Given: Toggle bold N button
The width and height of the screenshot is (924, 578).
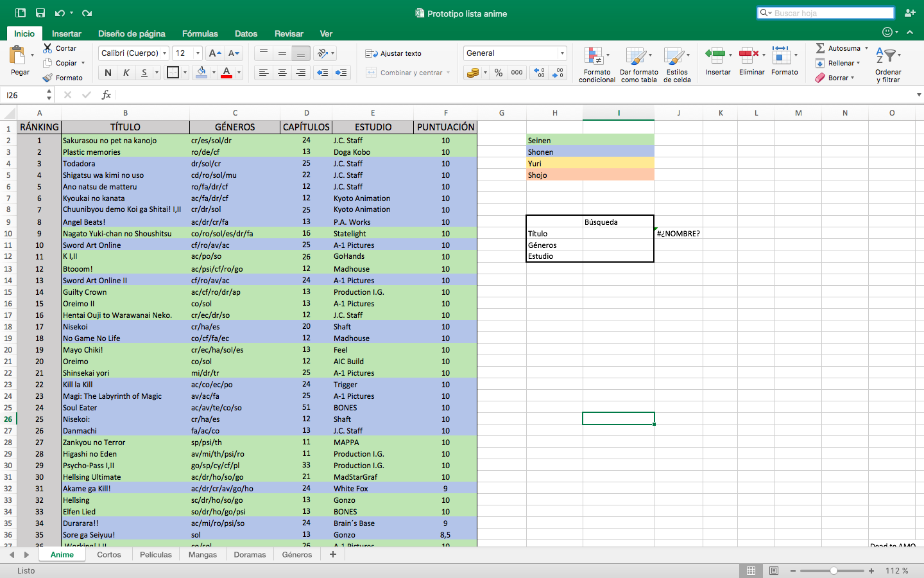Looking at the screenshot, I should (x=108, y=73).
